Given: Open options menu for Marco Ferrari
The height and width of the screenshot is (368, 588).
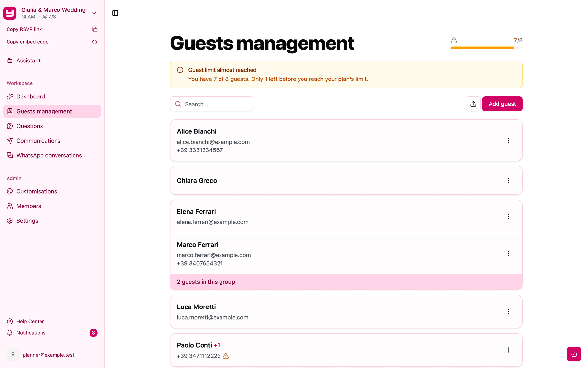Looking at the screenshot, I should (508, 254).
